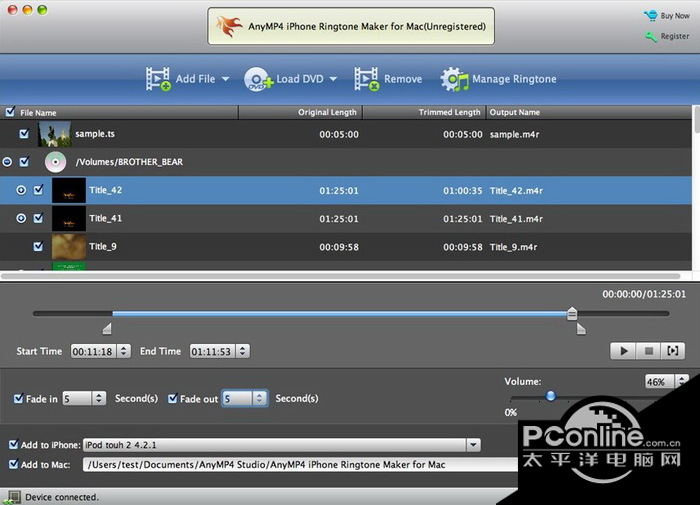Click the Remove label
700x505 pixels.
coord(403,79)
